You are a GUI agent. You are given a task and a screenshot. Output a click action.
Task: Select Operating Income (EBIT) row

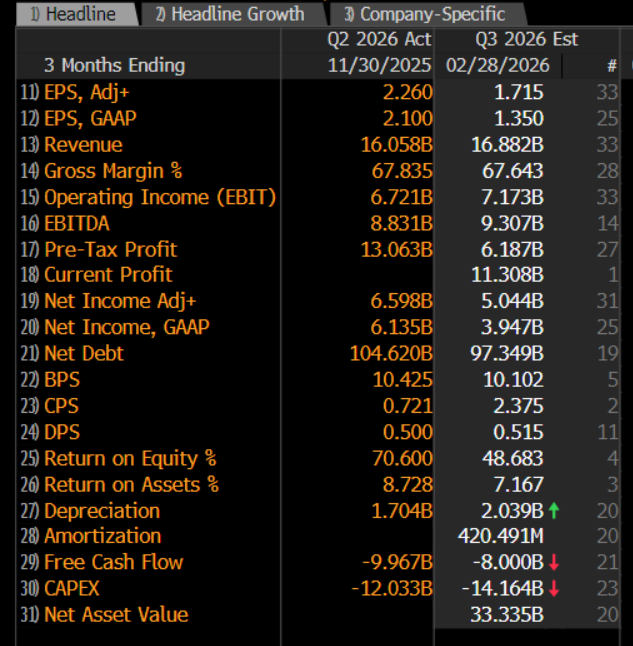tap(159, 197)
